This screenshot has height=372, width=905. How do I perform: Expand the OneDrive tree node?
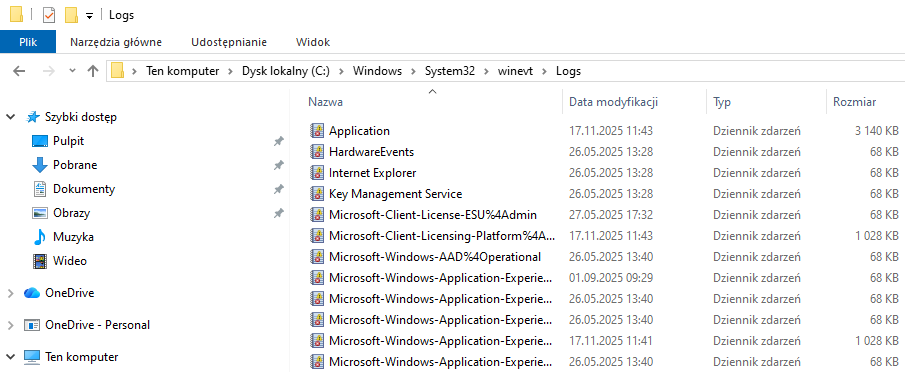[x=10, y=293]
